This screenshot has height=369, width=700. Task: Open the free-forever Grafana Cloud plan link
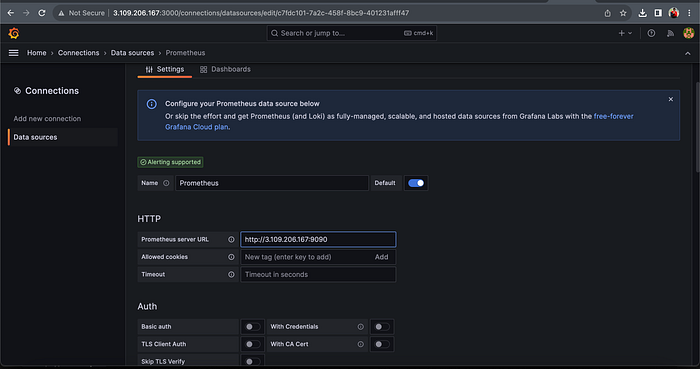[x=399, y=121]
